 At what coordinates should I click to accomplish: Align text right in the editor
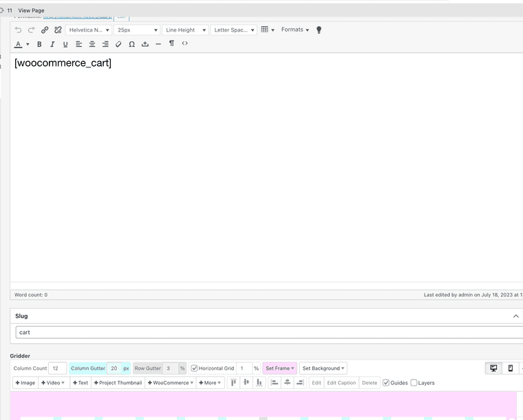(105, 44)
